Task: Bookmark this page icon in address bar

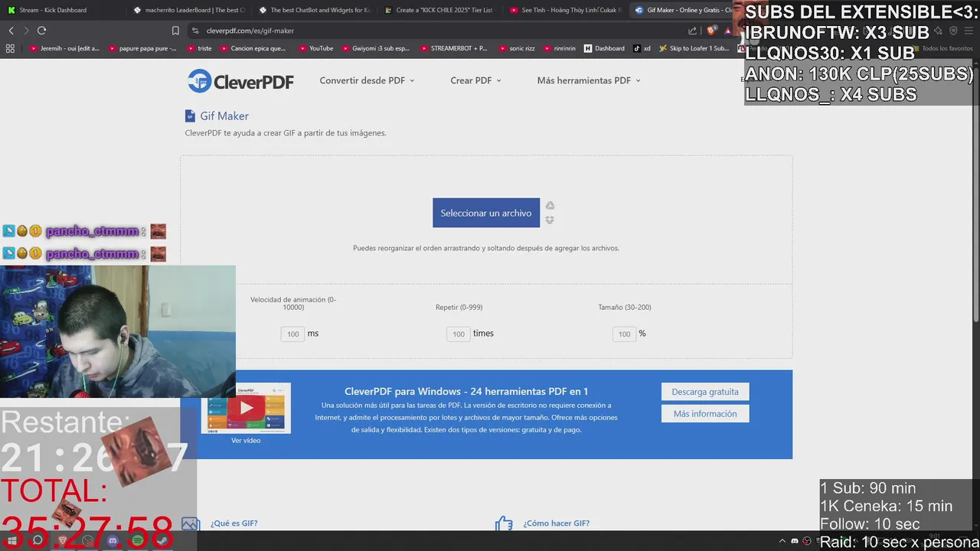Action: tap(175, 31)
